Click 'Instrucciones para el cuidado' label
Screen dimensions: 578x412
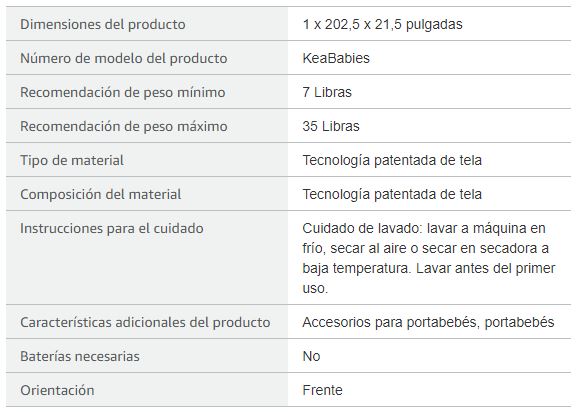111,228
